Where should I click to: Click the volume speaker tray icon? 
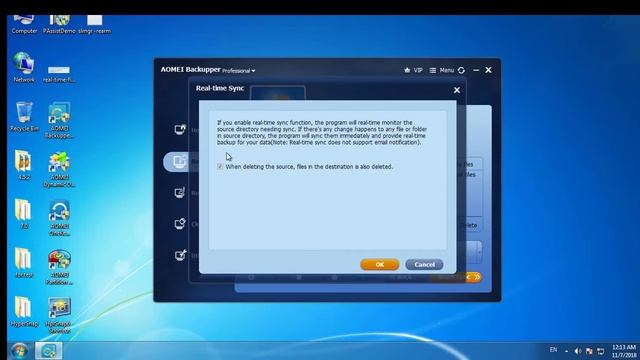click(578, 351)
